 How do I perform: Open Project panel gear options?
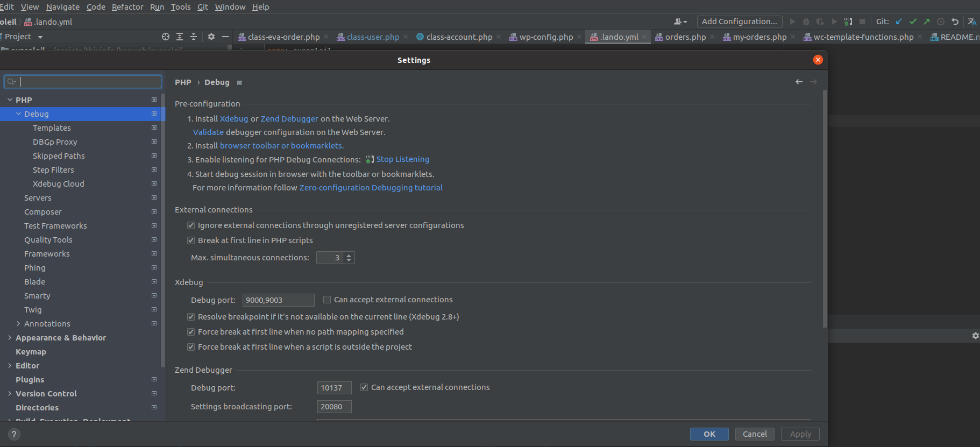(x=211, y=37)
